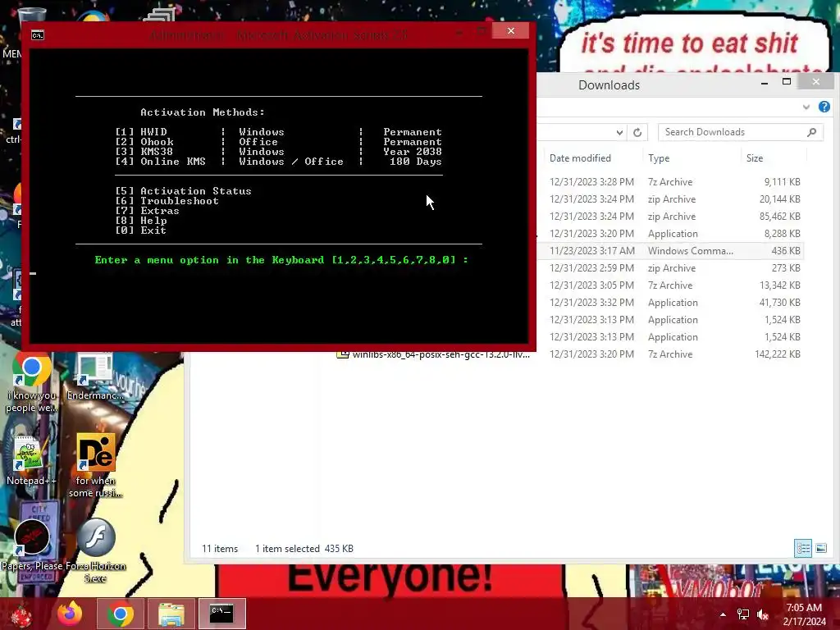Click '1 item selected 435 KB' status text
This screenshot has height=630, width=840.
pyautogui.click(x=304, y=549)
